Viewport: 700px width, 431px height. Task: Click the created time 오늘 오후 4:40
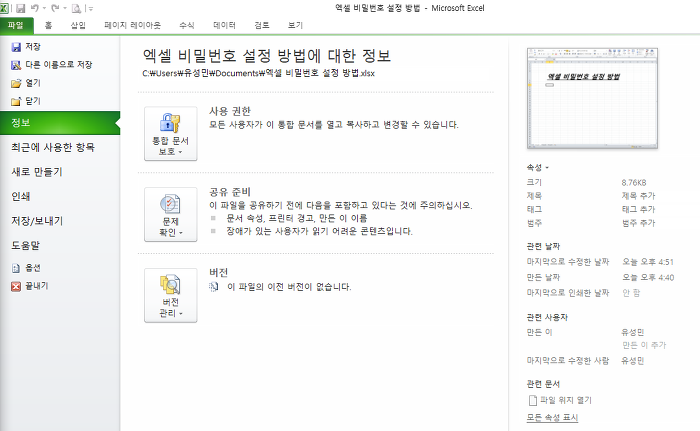tap(648, 277)
